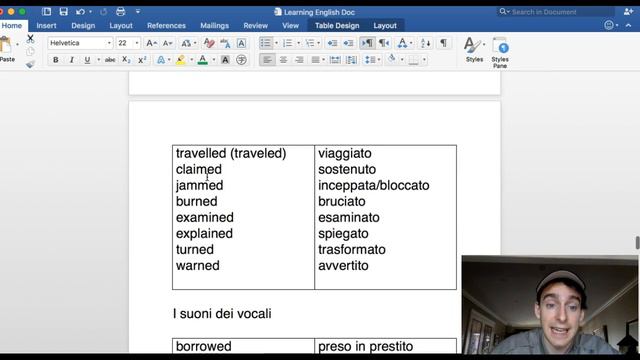Switch to the References tab
This screenshot has height=360, width=640.
(166, 25)
